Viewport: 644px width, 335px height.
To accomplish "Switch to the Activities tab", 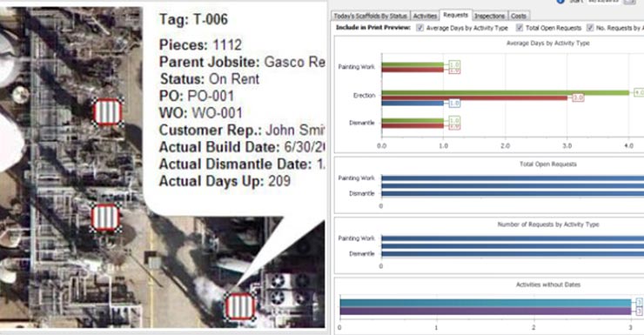I will (x=425, y=16).
